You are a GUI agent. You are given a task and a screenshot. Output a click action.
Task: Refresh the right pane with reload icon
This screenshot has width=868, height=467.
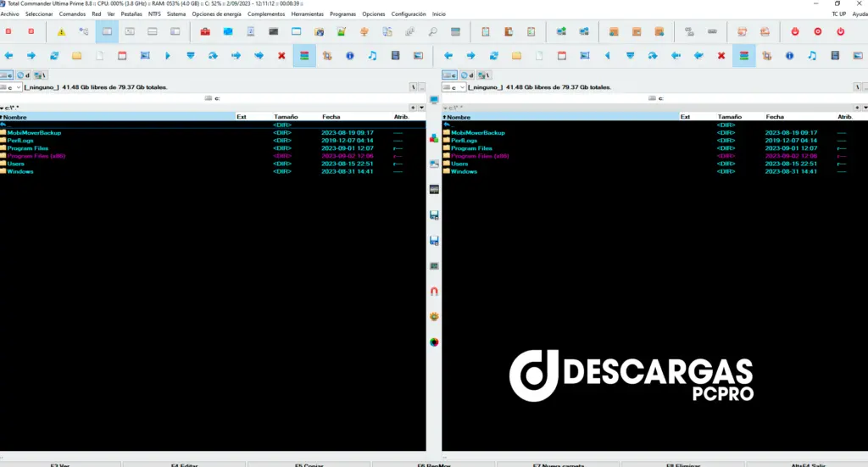click(494, 55)
